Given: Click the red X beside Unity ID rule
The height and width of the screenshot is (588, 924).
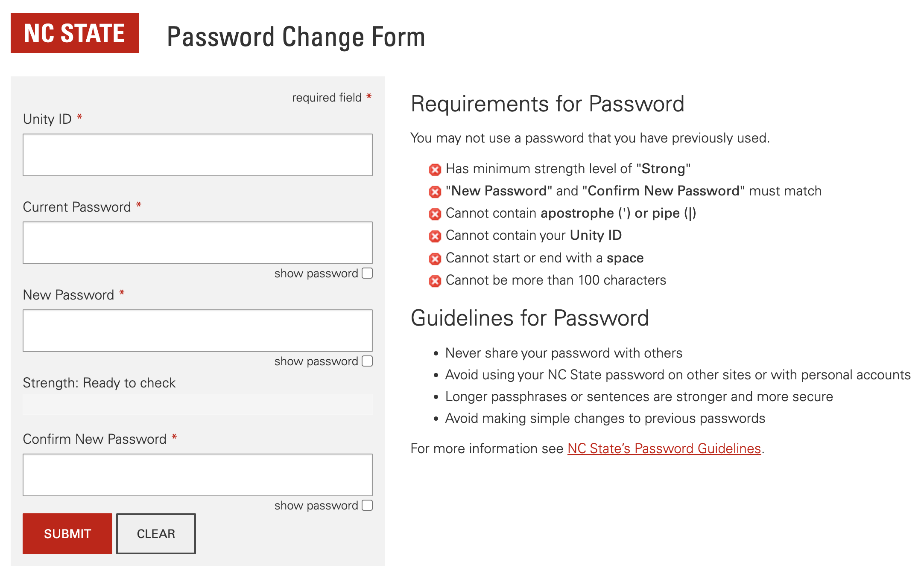Looking at the screenshot, I should pos(435,236).
